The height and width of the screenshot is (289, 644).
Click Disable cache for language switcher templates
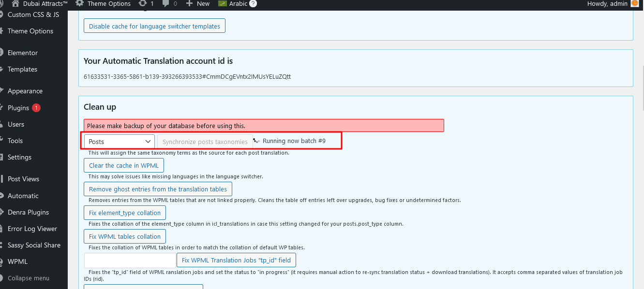pyautogui.click(x=154, y=27)
